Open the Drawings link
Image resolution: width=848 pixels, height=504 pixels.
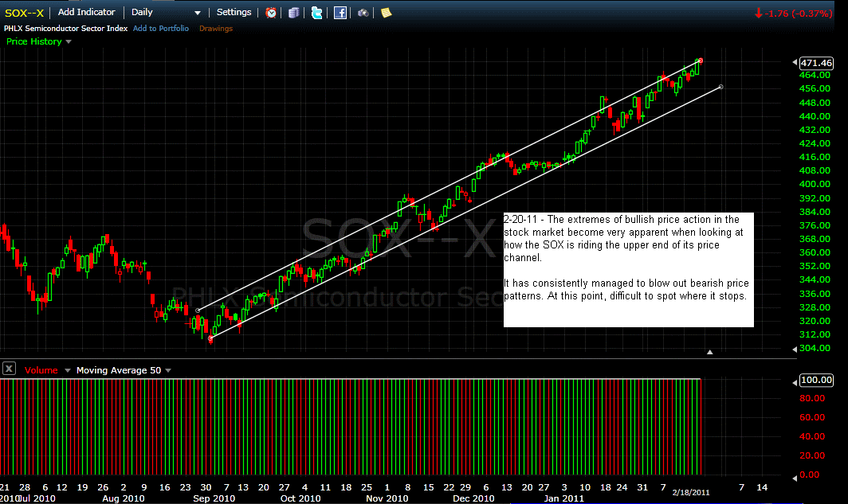pyautogui.click(x=216, y=28)
